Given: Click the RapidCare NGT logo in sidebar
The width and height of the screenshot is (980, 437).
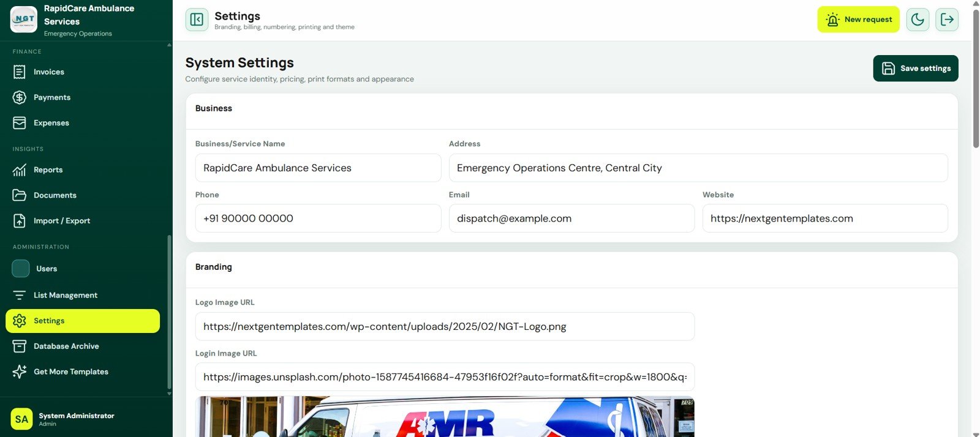Looking at the screenshot, I should [x=23, y=20].
